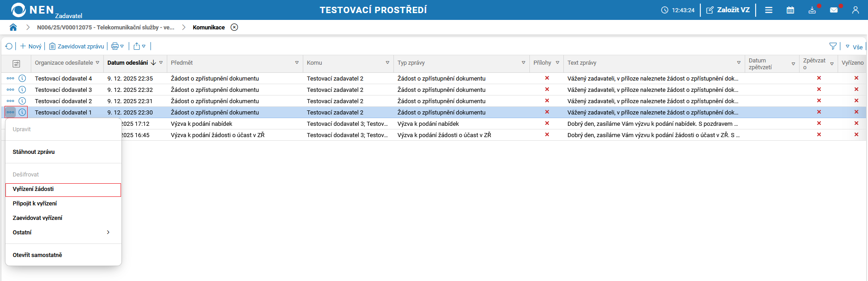Screen dimensions: 868x281
Task: Click the Vyřízeno column header
Action: 853,63
